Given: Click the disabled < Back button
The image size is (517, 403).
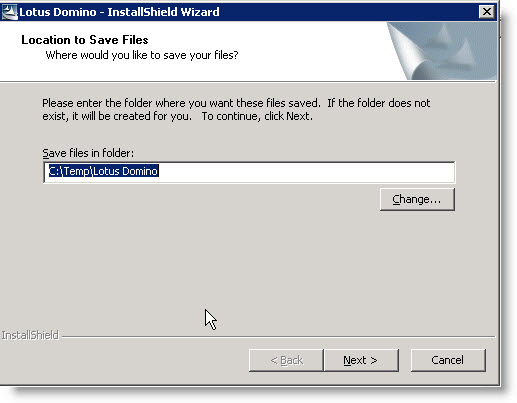Looking at the screenshot, I should tap(286, 360).
